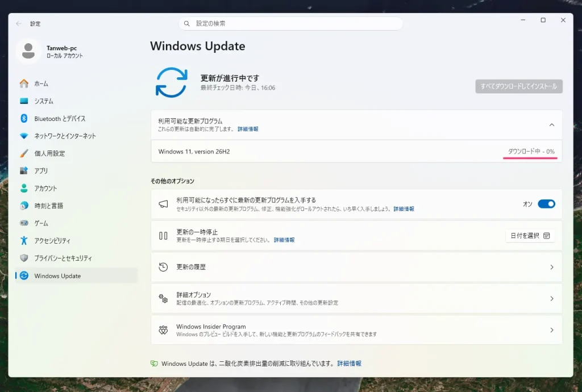The image size is (582, 392).
Task: Click the Windows Insider Program title
Action: point(211,326)
